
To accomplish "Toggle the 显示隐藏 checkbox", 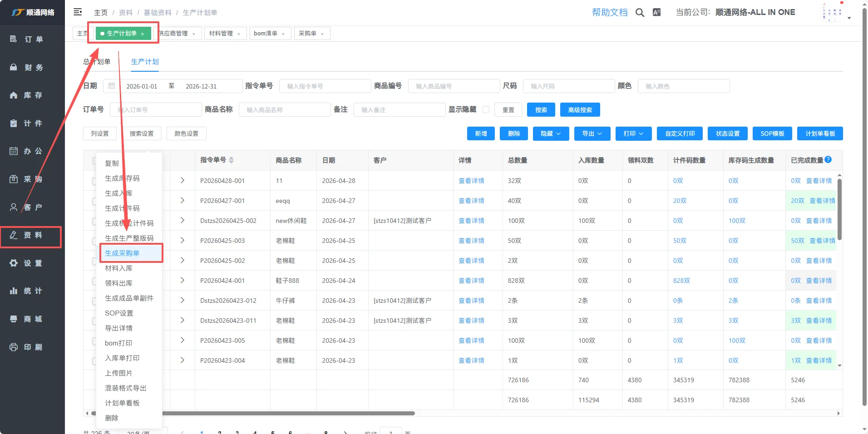I will [486, 110].
